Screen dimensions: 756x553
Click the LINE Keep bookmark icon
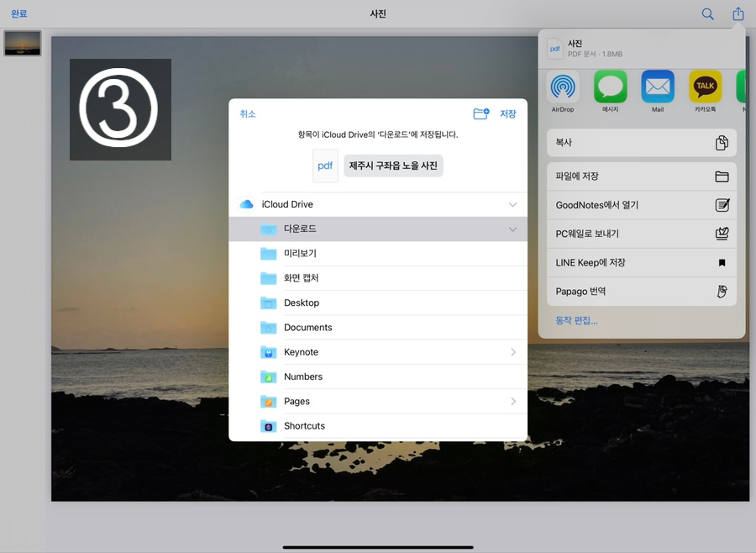[x=722, y=262]
